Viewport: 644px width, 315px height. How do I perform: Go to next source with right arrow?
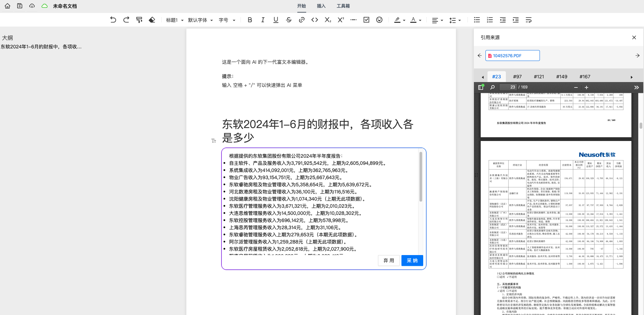[638, 56]
